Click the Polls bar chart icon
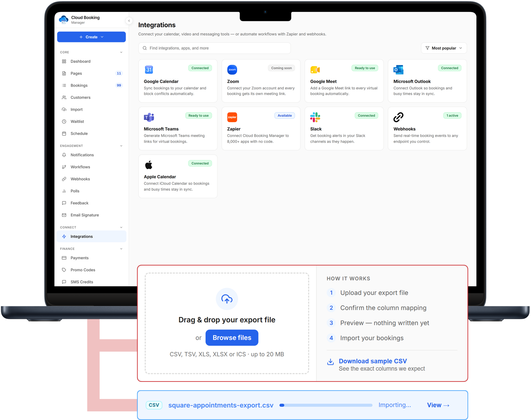The width and height of the screenshot is (531, 420). (x=64, y=191)
